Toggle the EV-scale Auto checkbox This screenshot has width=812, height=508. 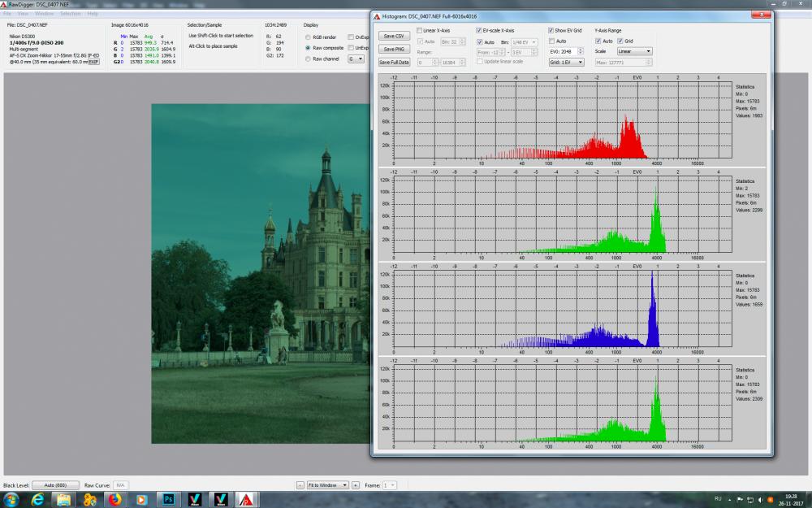pos(480,42)
